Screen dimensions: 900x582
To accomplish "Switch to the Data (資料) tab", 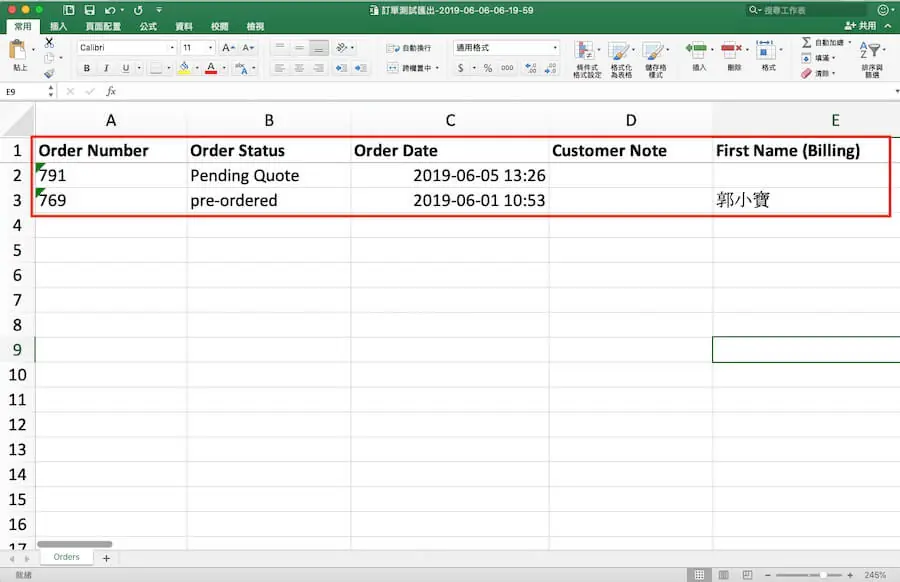I will [x=184, y=26].
